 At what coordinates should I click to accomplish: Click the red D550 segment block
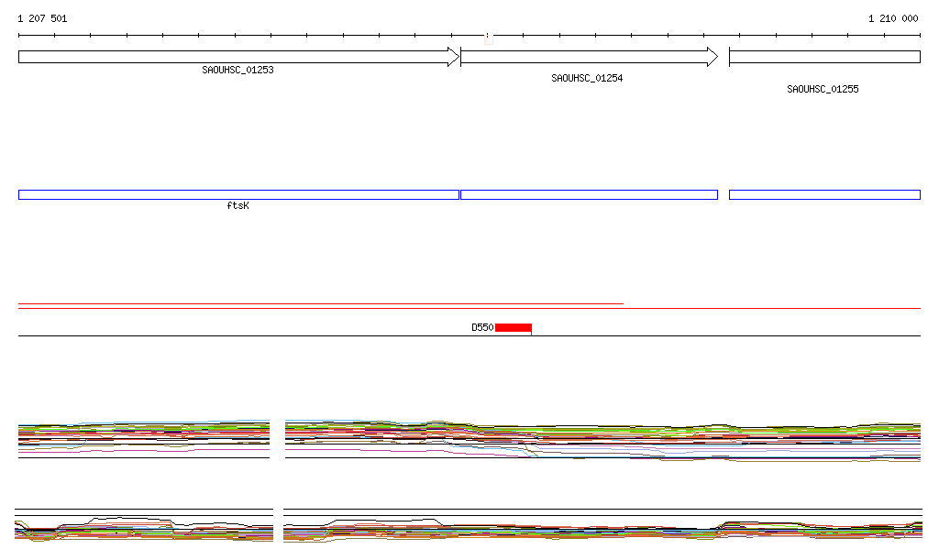coord(514,327)
